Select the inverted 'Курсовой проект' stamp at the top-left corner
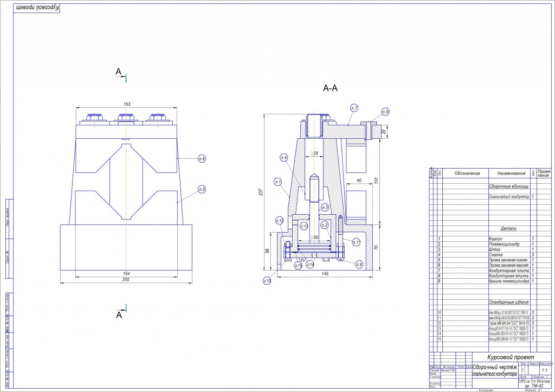The width and height of the screenshot is (555, 392). [37, 8]
